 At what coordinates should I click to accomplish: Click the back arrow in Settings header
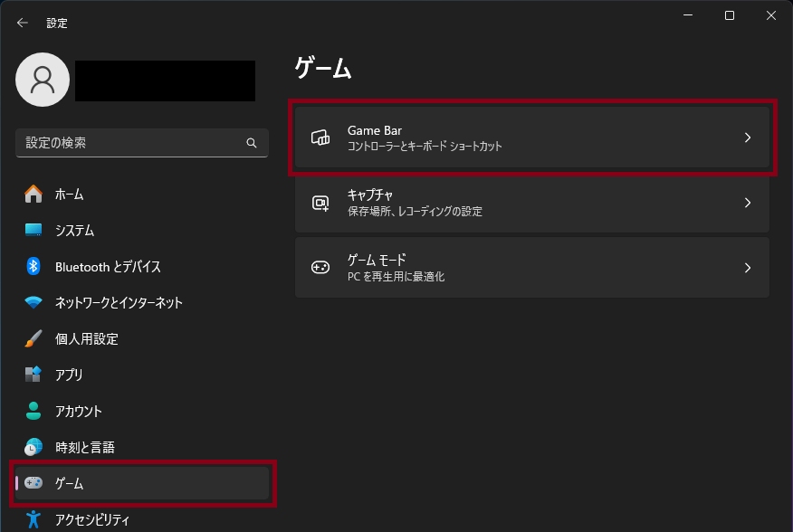[x=23, y=23]
